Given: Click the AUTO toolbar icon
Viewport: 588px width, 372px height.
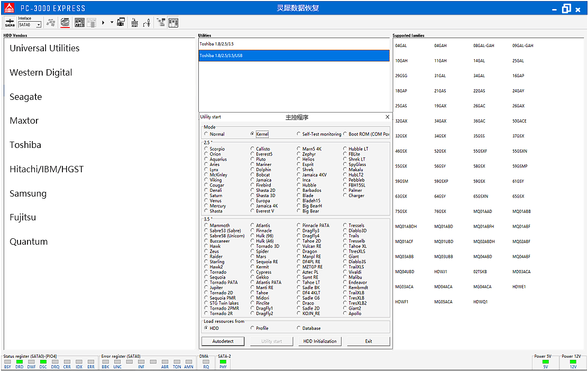Looking at the screenshot, I should (79, 23).
